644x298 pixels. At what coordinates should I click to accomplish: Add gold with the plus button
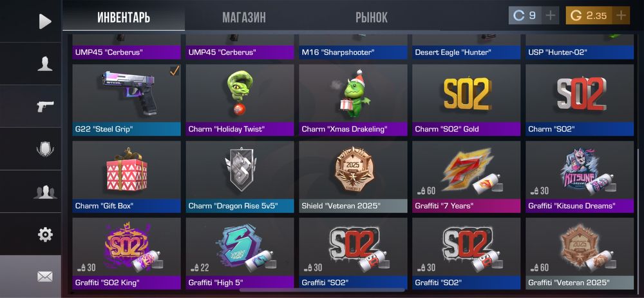(x=621, y=15)
